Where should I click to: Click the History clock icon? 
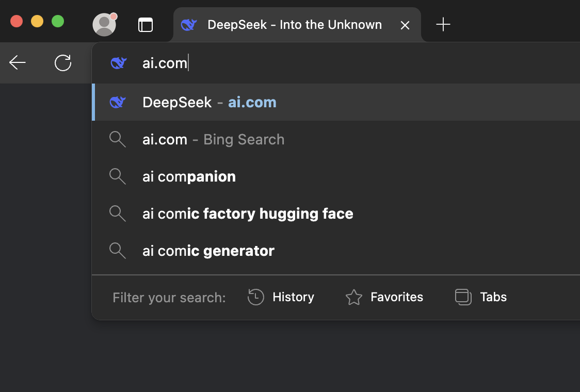[x=256, y=297]
